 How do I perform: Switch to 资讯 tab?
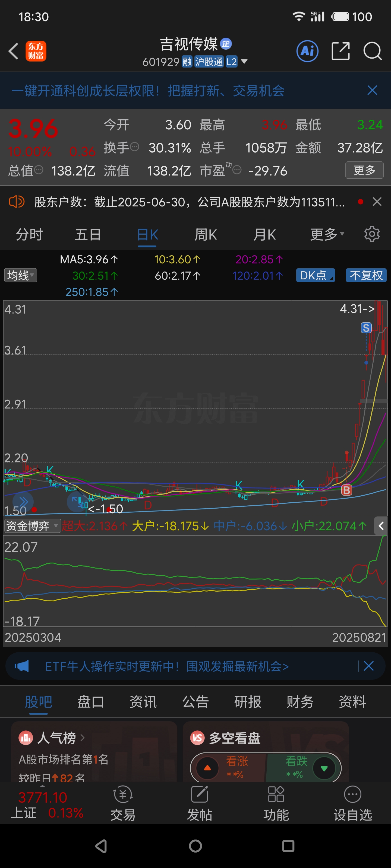point(143,702)
